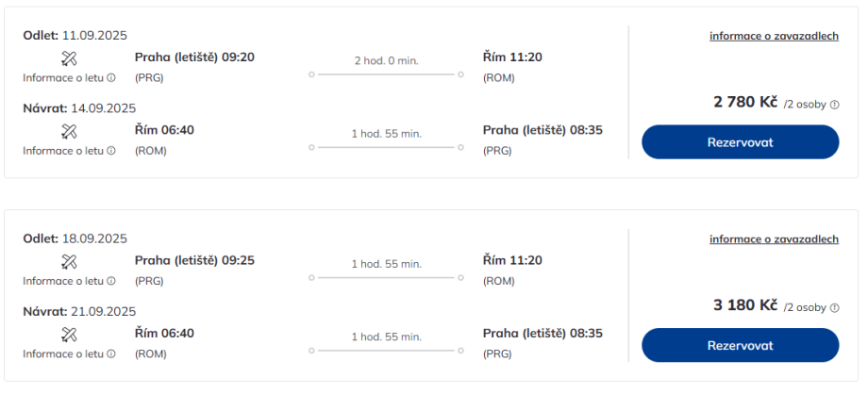Show Informace o letu for 18.09.2025 departure
The height and width of the screenshot is (394, 868).
[x=69, y=281]
